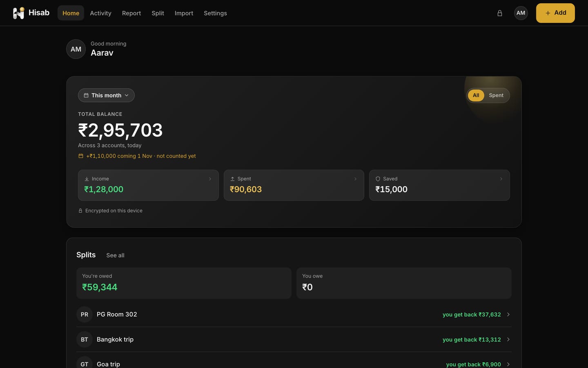Click the Add button
Screen dimensions: 588x368
coord(555,13)
